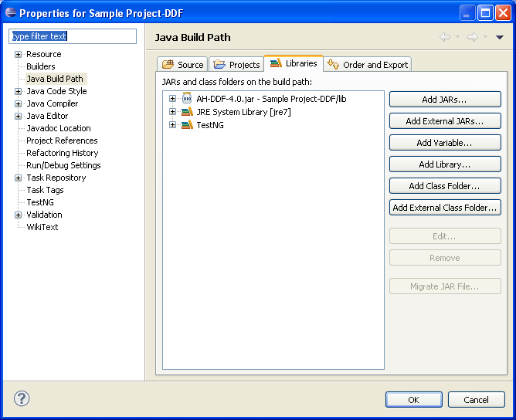Select Project References item
Screen dimensions: 516x420
click(x=62, y=141)
